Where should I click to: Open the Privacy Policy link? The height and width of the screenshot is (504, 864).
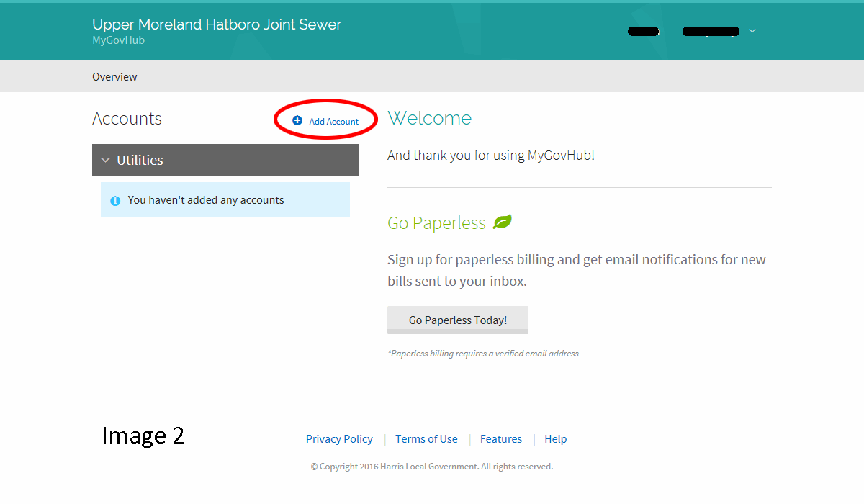click(x=339, y=439)
